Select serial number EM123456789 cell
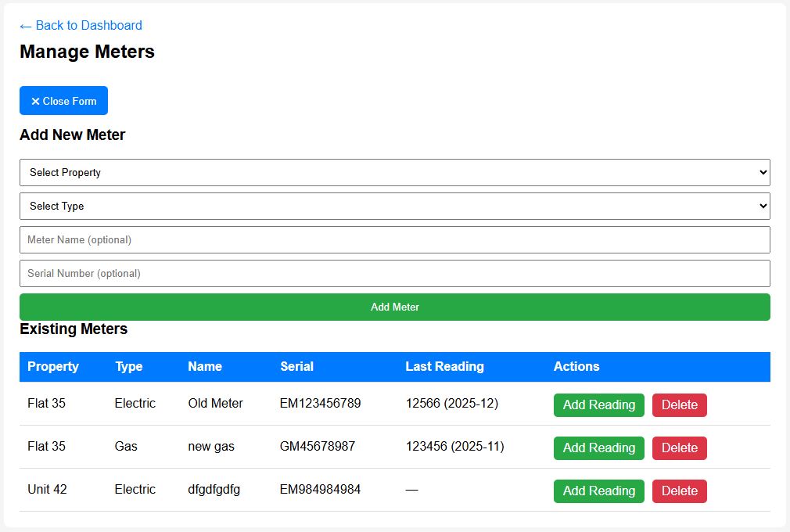 320,403
